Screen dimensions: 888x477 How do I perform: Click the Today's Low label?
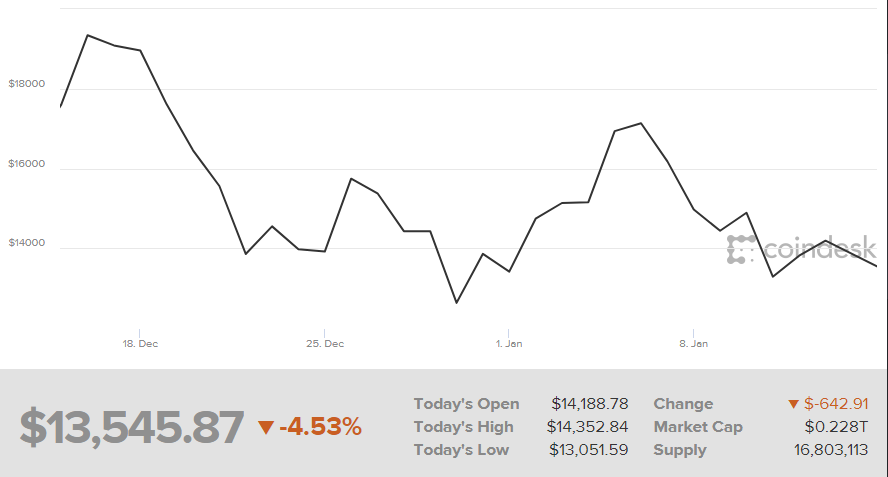[461, 450]
